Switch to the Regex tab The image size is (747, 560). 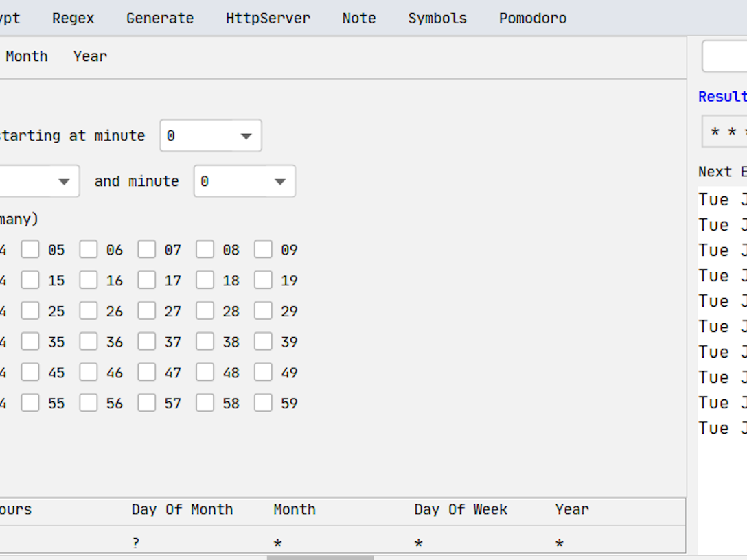point(73,19)
